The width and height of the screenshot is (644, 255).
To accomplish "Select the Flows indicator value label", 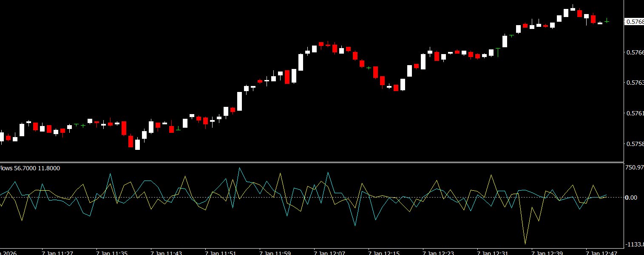I will (30, 168).
